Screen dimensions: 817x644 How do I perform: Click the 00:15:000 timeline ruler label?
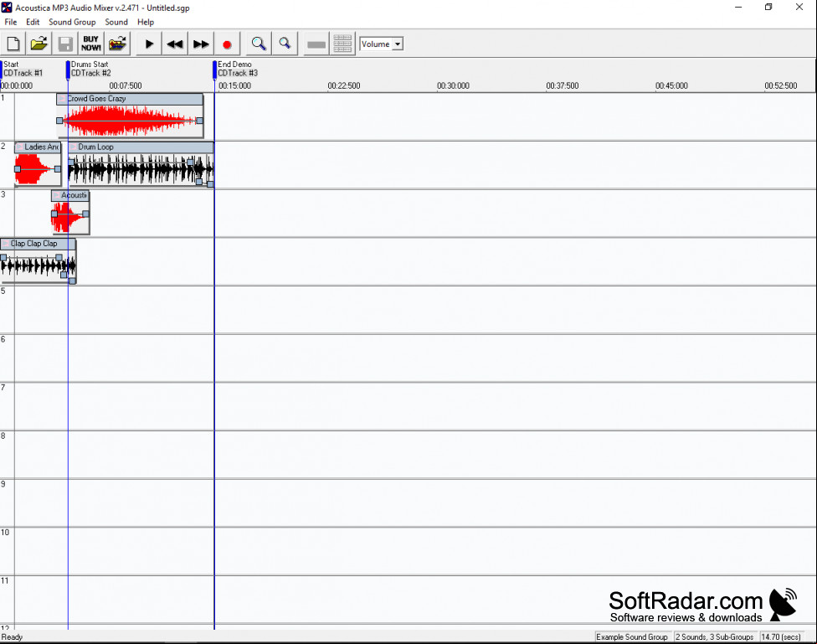tap(234, 86)
